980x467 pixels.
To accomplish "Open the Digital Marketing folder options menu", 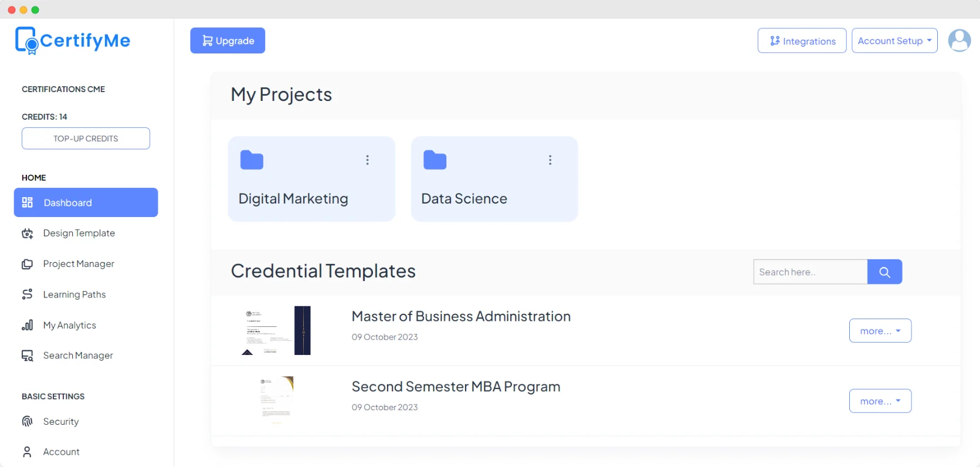I will pyautogui.click(x=368, y=160).
